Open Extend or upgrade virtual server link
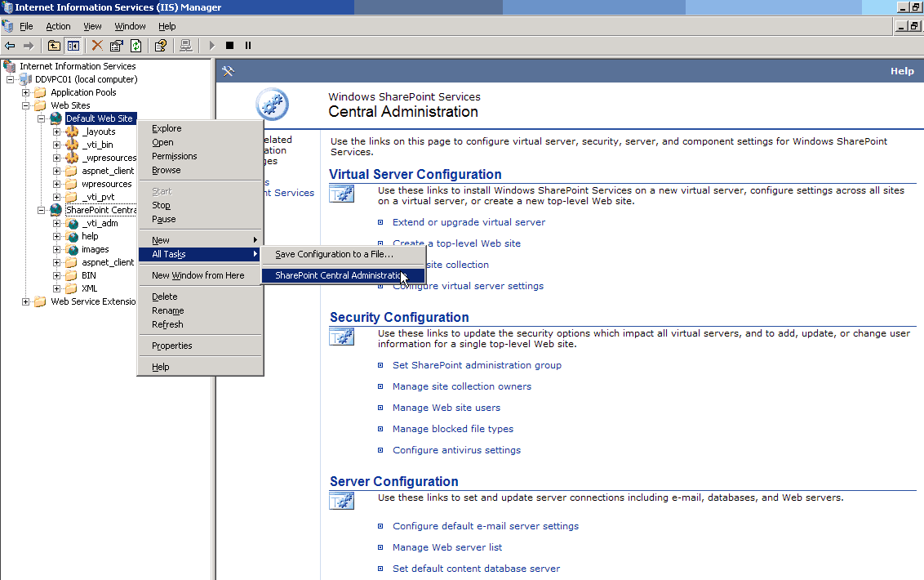924x580 pixels. (469, 222)
